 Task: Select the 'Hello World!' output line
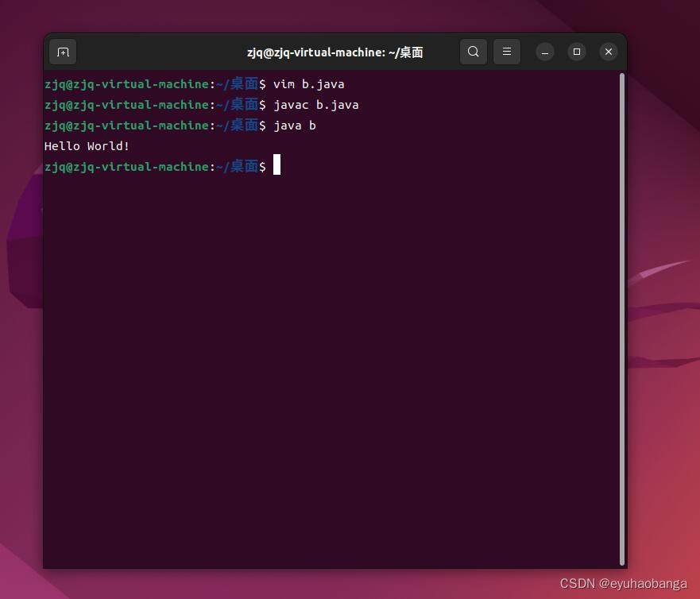coord(87,145)
